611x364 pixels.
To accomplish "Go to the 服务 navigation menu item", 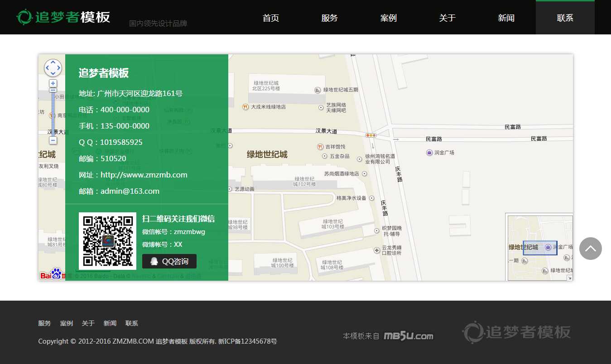I will coord(330,18).
